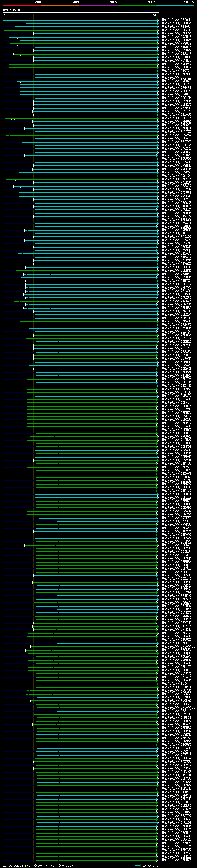This screenshot has height=868, width=197.
Task: Open hit UniRef100_C2ZB78
Action: (x=176, y=470)
